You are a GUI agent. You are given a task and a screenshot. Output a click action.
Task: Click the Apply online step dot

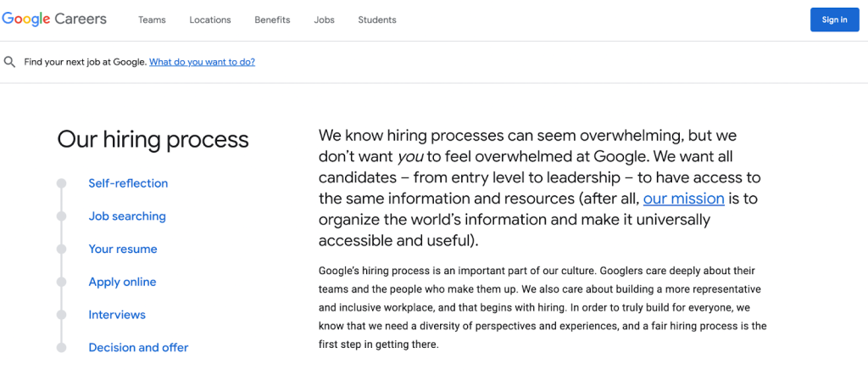(61, 282)
